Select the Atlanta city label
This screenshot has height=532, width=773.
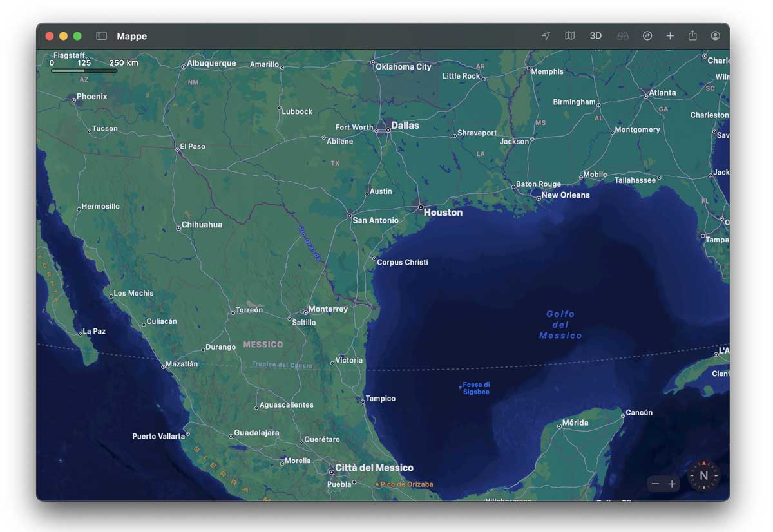[x=662, y=93]
